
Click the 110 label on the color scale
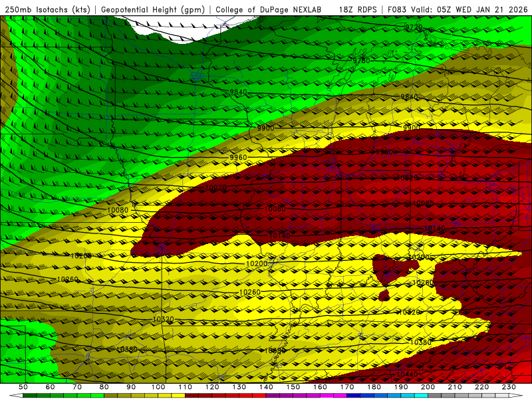186,387
